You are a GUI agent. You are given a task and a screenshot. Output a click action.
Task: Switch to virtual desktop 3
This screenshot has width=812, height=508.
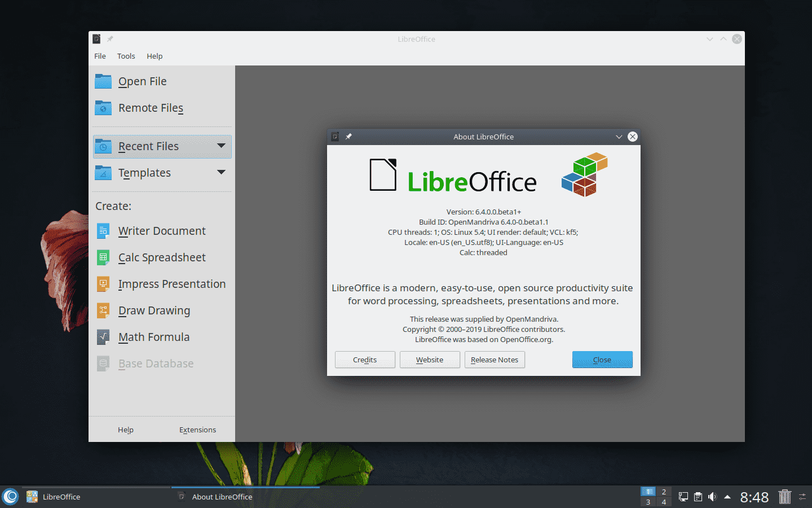tap(648, 501)
